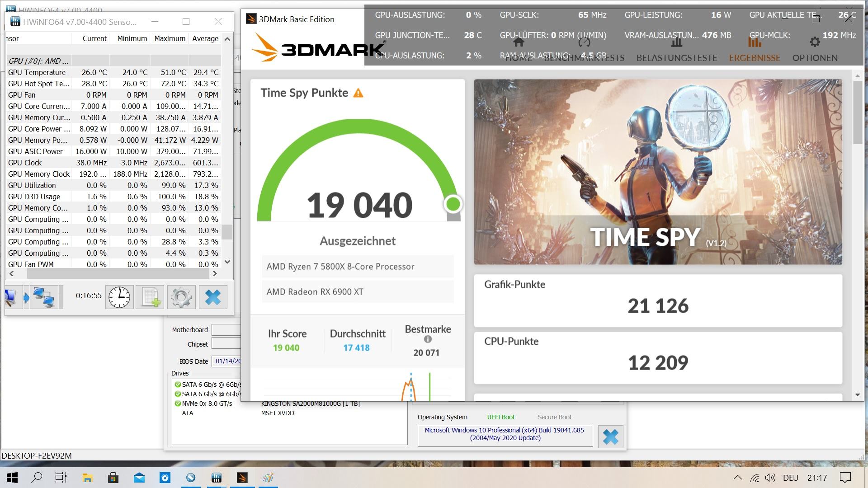This screenshot has width=868, height=488.
Task: Click the Time Spy warning triangle icon
Action: point(358,93)
